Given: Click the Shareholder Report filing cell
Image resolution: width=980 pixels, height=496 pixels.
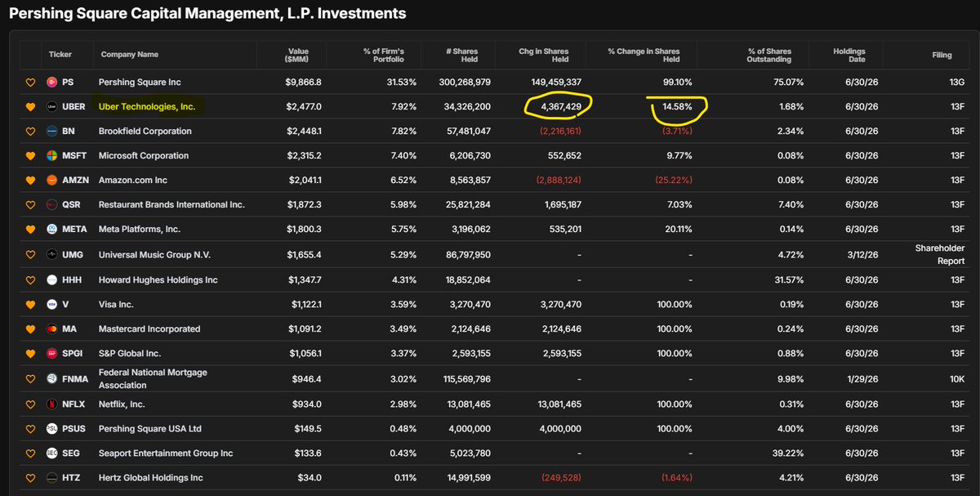Looking at the screenshot, I should (x=938, y=255).
